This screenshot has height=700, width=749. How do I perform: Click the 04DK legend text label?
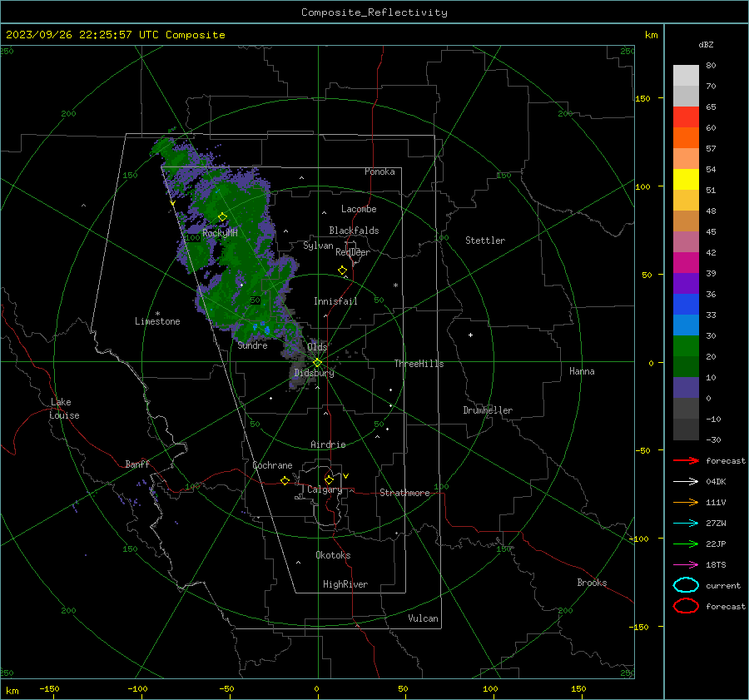coord(716,481)
